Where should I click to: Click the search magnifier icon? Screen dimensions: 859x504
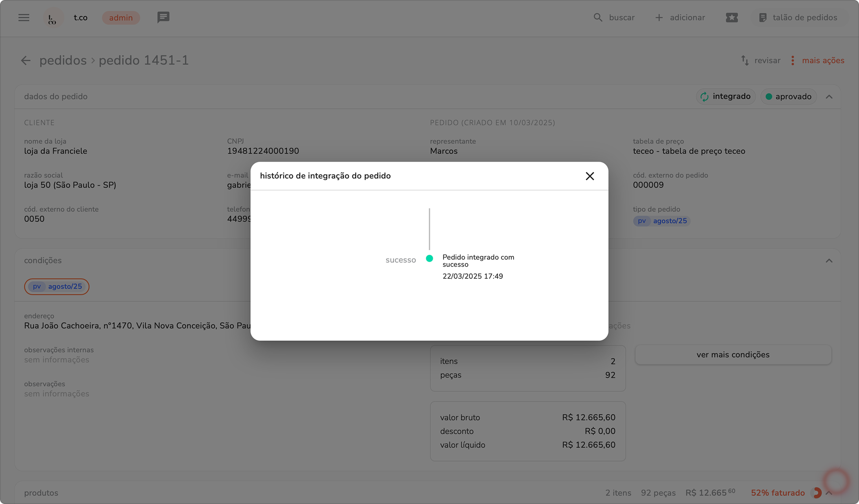pyautogui.click(x=597, y=17)
